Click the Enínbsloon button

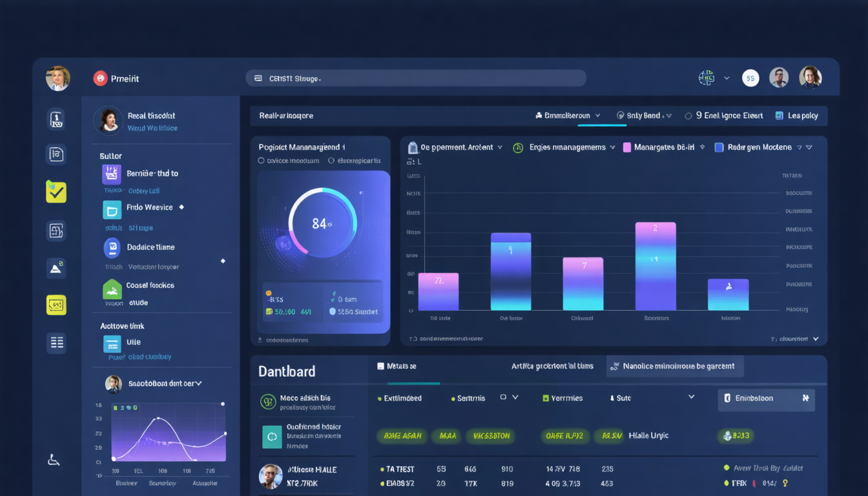tap(767, 400)
